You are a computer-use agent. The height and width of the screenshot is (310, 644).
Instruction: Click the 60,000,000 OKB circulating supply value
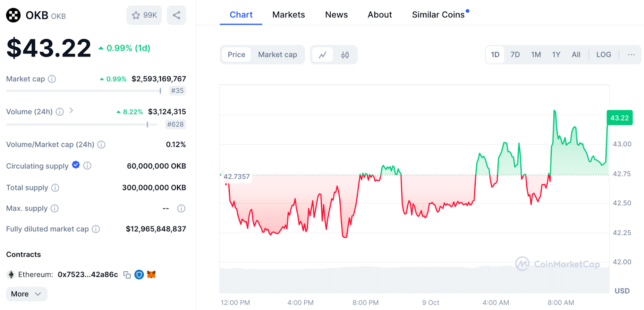tap(156, 166)
